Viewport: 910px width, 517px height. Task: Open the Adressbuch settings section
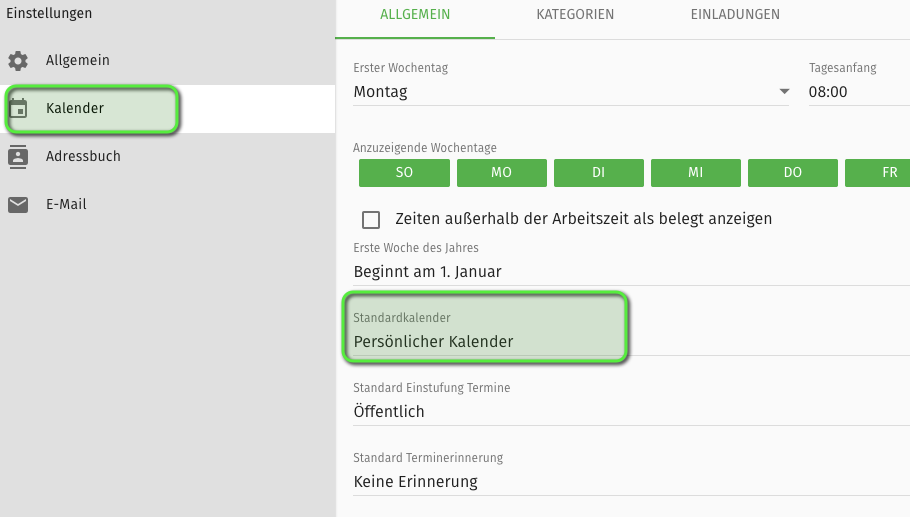83,157
